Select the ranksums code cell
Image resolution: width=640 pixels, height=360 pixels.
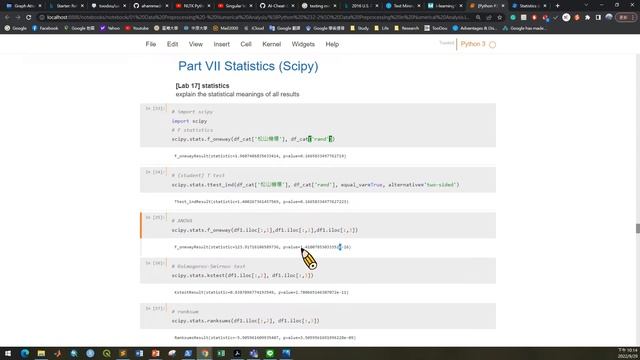[x=318, y=316]
